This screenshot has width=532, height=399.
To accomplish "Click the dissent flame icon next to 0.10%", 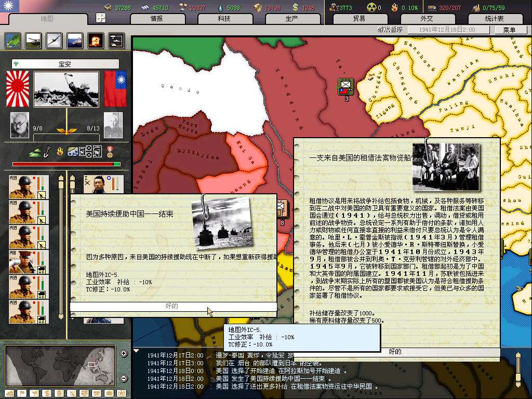I will (395, 7).
